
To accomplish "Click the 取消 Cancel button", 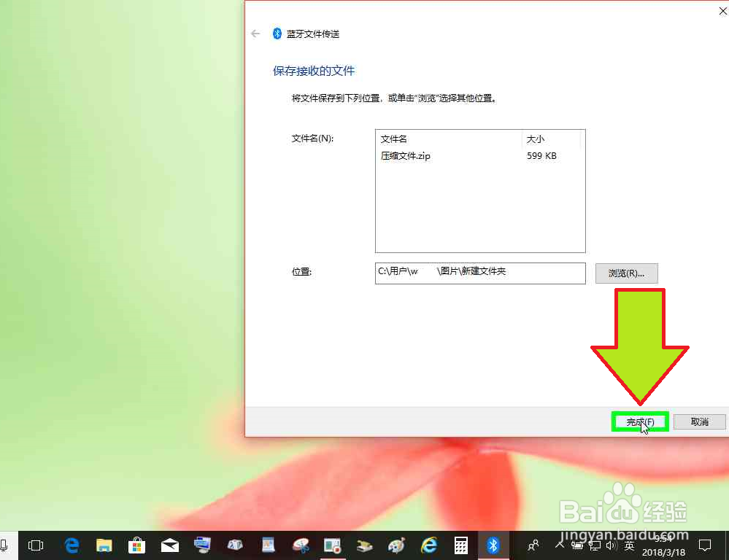I will 699,421.
